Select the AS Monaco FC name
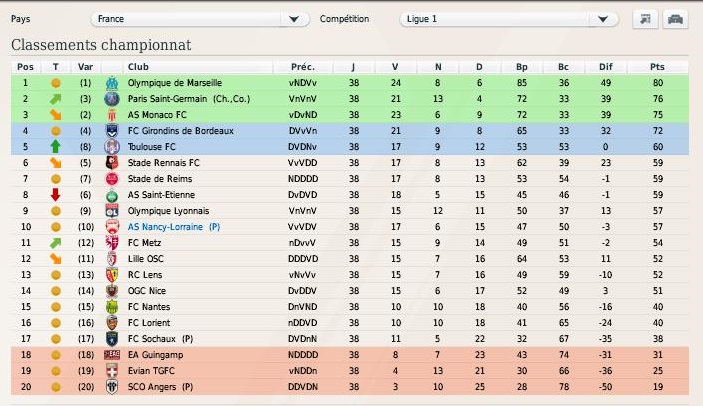 (157, 115)
